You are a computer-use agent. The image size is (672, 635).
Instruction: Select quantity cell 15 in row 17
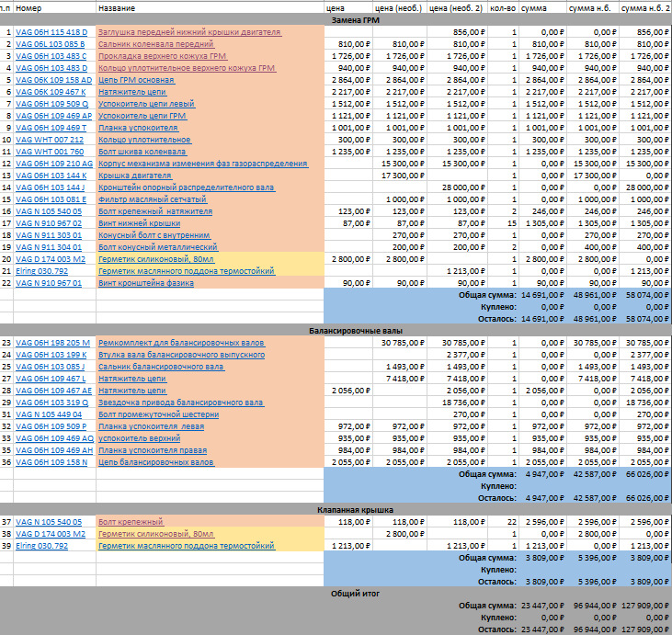click(x=503, y=223)
